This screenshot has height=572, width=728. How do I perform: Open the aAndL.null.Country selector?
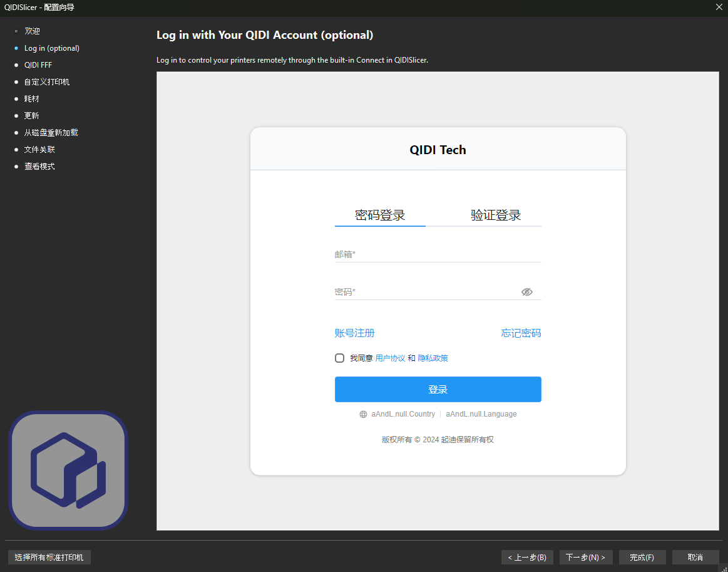click(x=403, y=414)
